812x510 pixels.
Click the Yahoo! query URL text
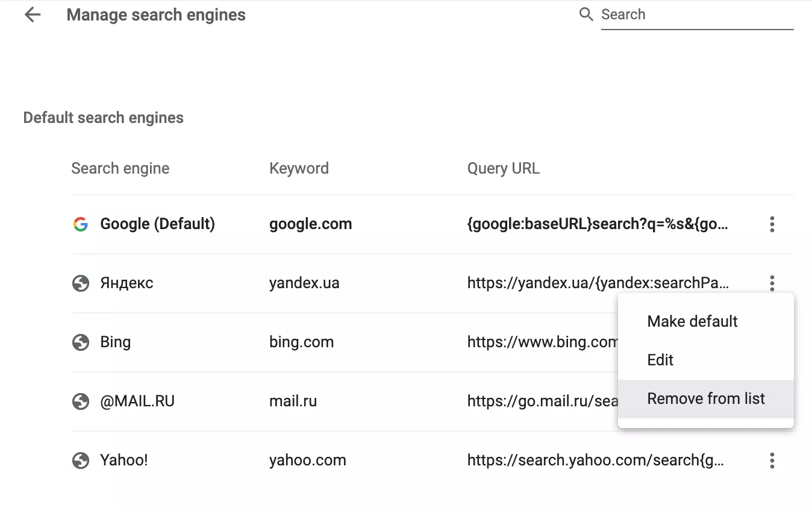tap(595, 461)
